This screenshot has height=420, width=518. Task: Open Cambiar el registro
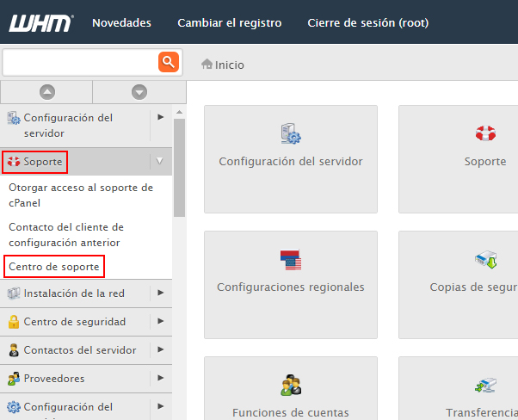[x=230, y=22]
